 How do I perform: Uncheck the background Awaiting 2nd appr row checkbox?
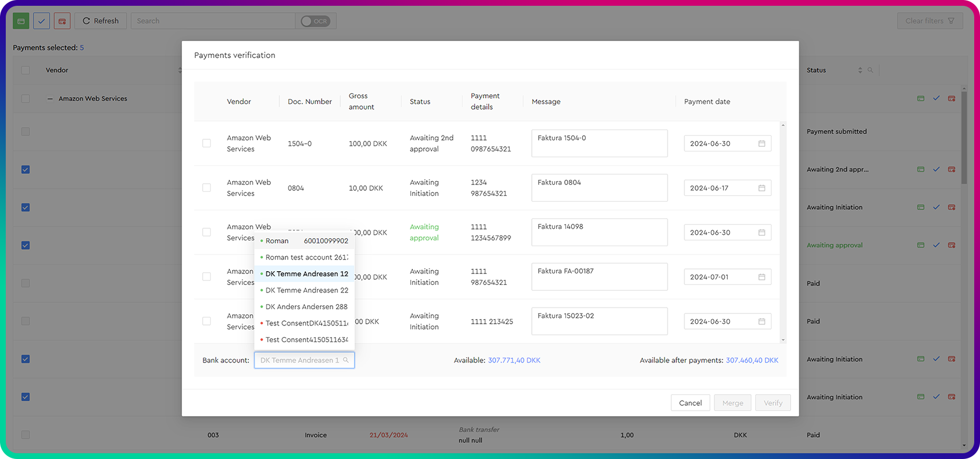pyautogui.click(x=25, y=169)
